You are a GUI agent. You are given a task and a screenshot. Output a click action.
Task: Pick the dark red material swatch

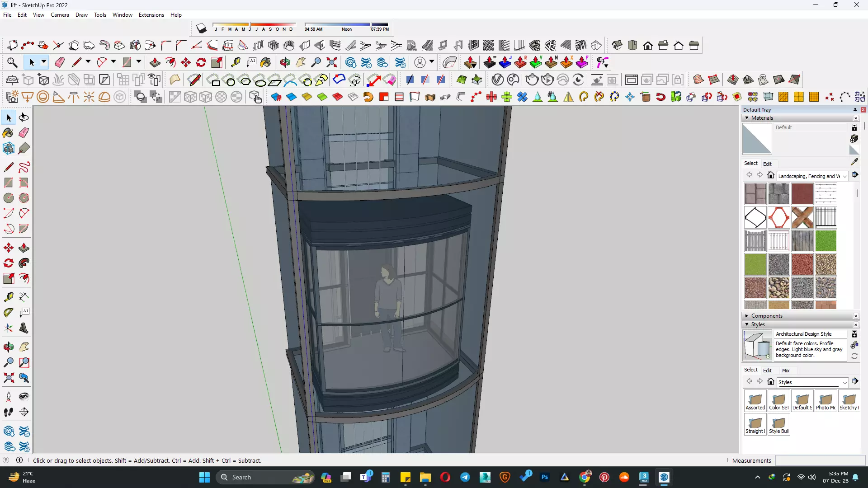[x=802, y=194]
